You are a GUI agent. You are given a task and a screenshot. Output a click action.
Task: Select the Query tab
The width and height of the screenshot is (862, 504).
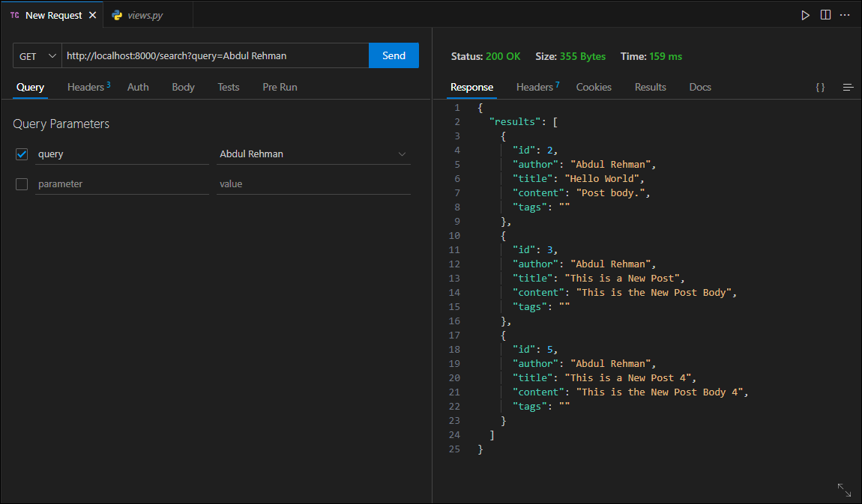click(x=30, y=88)
